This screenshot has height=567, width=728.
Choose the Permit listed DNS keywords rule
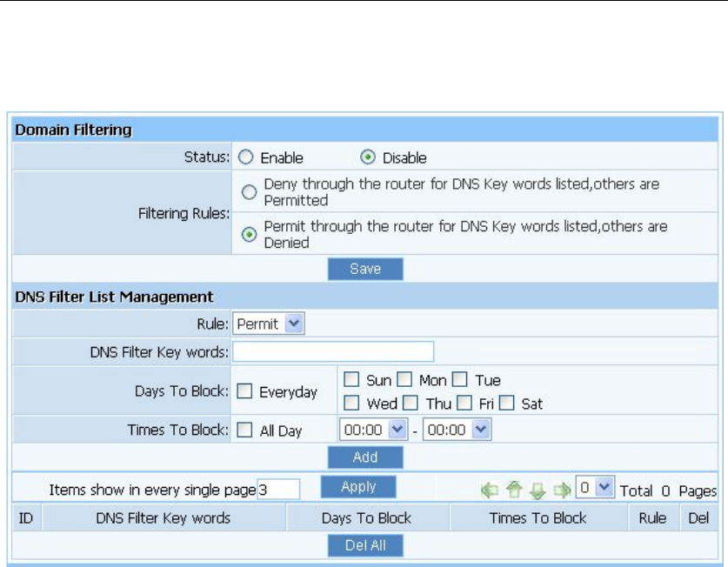click(x=249, y=234)
